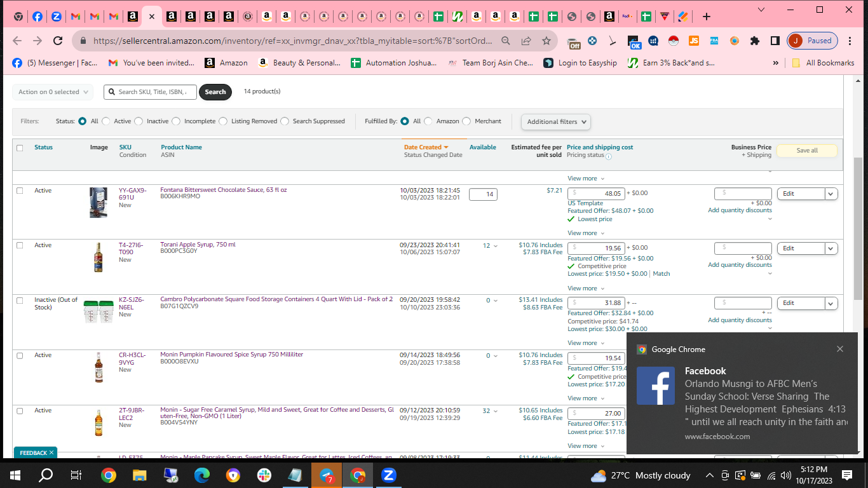Image resolution: width=868 pixels, height=488 pixels.
Task: Check the Torani Apple Syrup row checkbox
Action: tap(20, 245)
